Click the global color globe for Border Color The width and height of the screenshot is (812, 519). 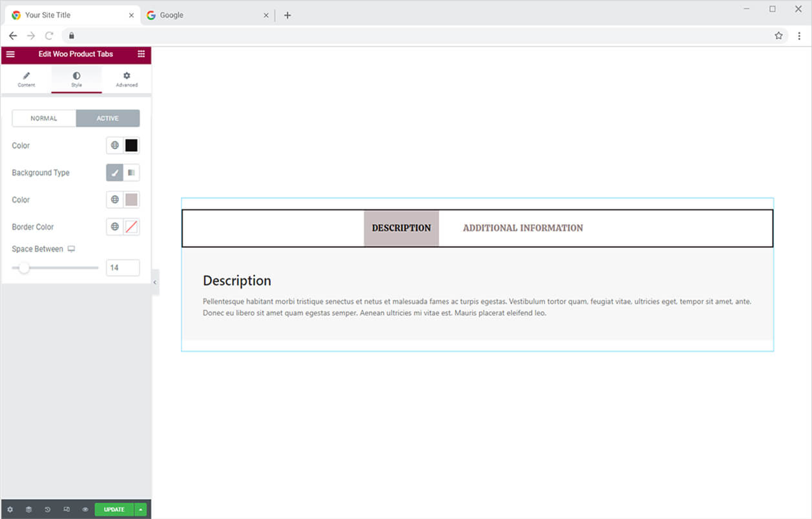coord(115,227)
